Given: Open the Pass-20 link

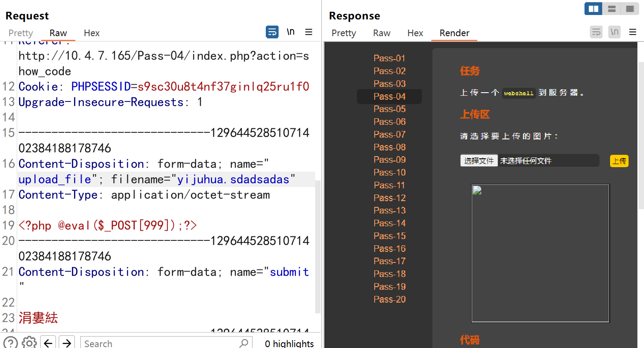Looking at the screenshot, I should 389,299.
